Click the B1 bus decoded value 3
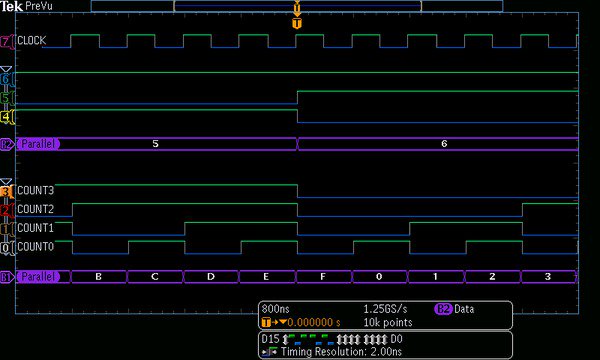The height and width of the screenshot is (360, 600). 548,277
